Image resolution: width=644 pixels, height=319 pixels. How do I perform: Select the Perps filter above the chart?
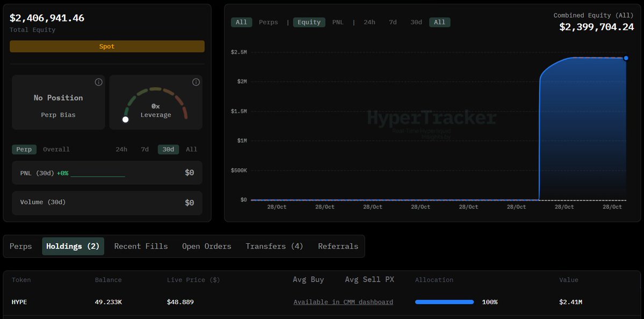268,22
